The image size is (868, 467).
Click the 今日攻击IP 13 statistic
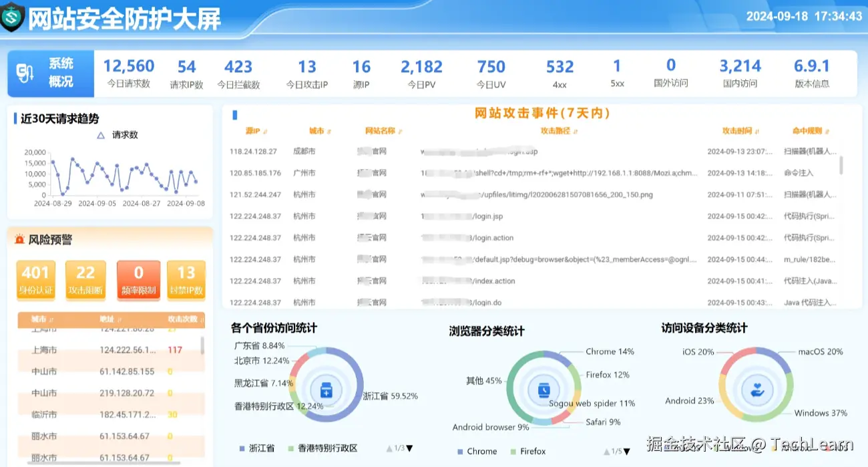307,73
